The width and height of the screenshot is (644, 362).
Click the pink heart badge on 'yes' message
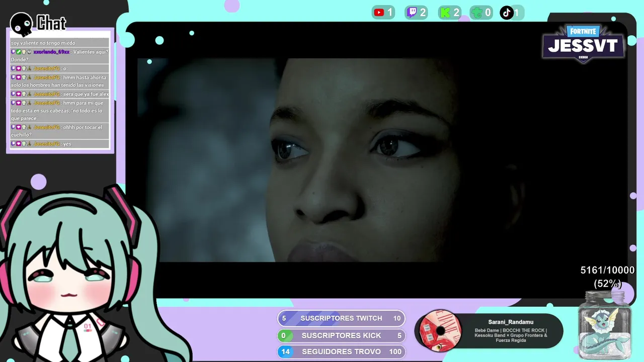19,144
